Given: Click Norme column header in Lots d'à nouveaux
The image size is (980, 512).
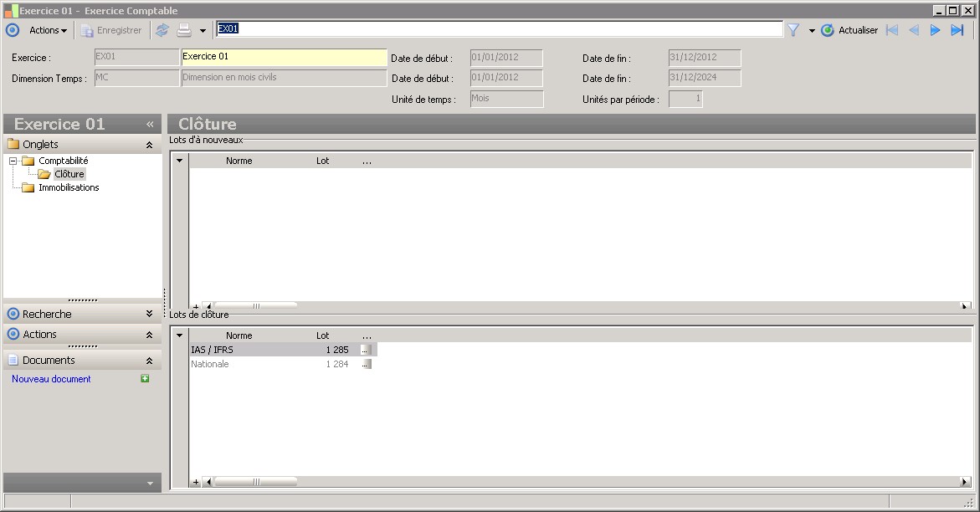Looking at the screenshot, I should tap(239, 161).
